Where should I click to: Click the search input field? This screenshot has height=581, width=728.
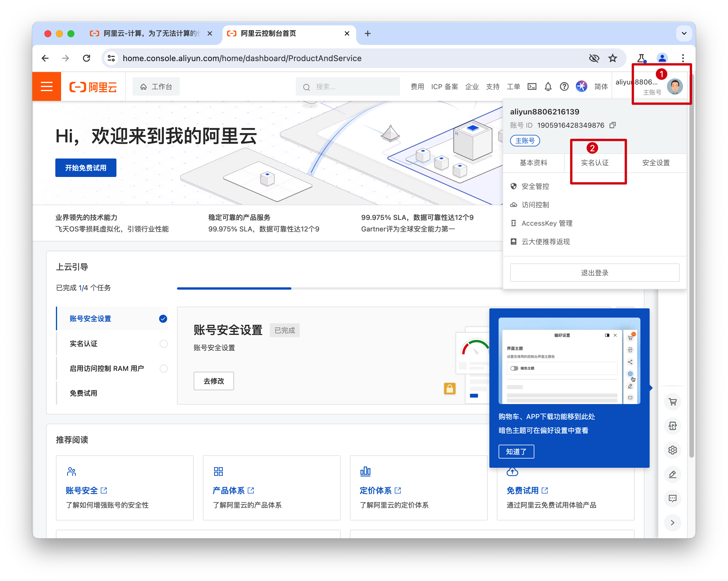click(x=348, y=87)
